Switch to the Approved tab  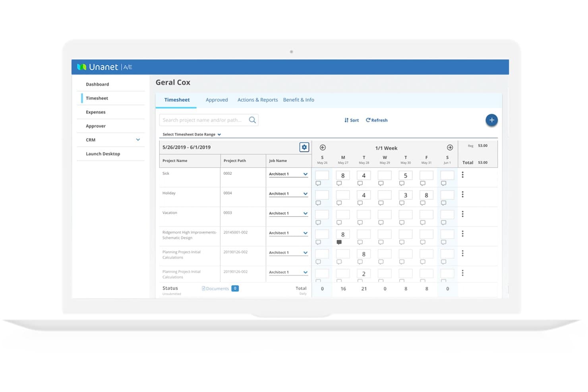point(217,100)
